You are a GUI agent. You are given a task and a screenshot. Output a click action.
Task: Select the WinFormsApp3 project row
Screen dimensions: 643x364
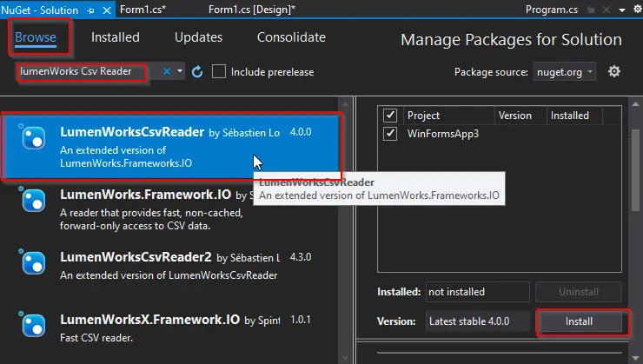coord(499,134)
